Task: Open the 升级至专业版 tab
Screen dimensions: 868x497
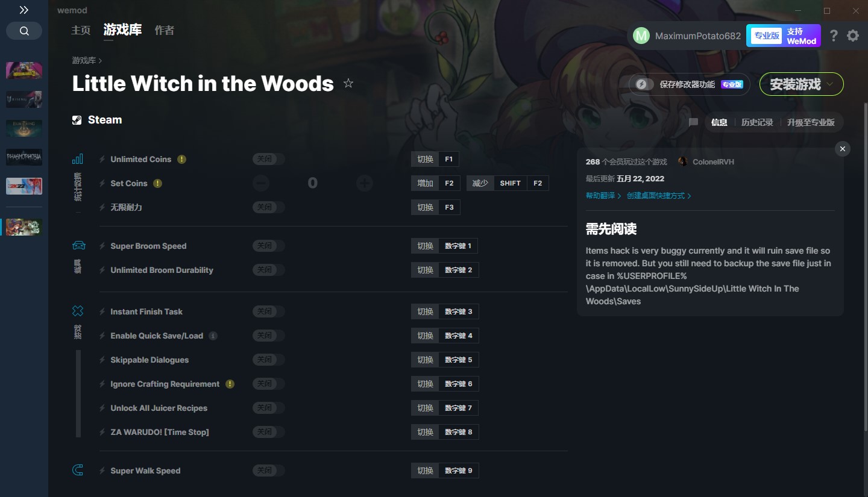Action: (811, 122)
